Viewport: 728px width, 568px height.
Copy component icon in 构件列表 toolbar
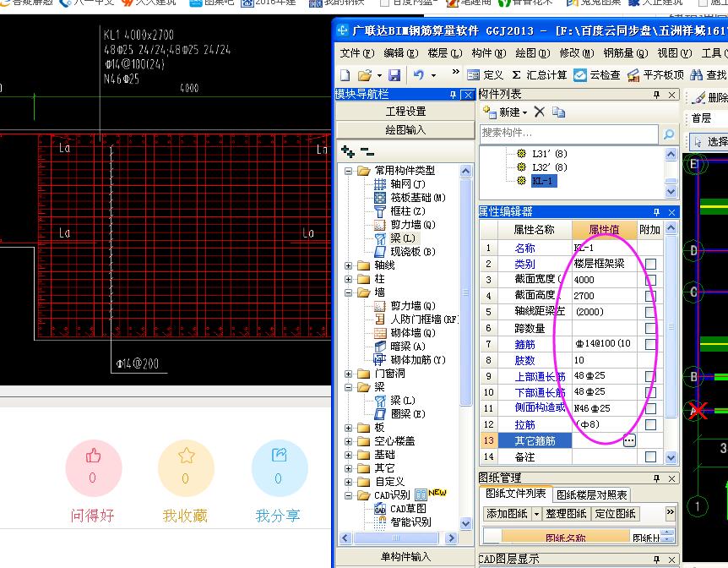pyautogui.click(x=558, y=112)
